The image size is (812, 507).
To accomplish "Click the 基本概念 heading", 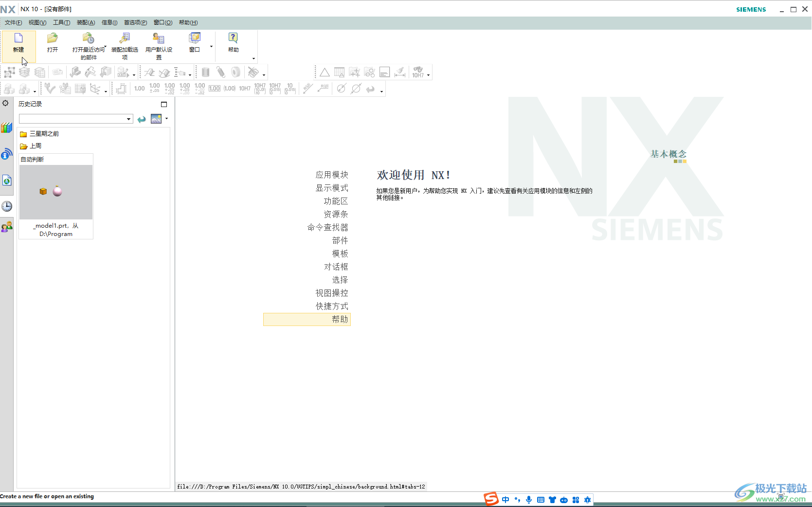I will (x=668, y=154).
